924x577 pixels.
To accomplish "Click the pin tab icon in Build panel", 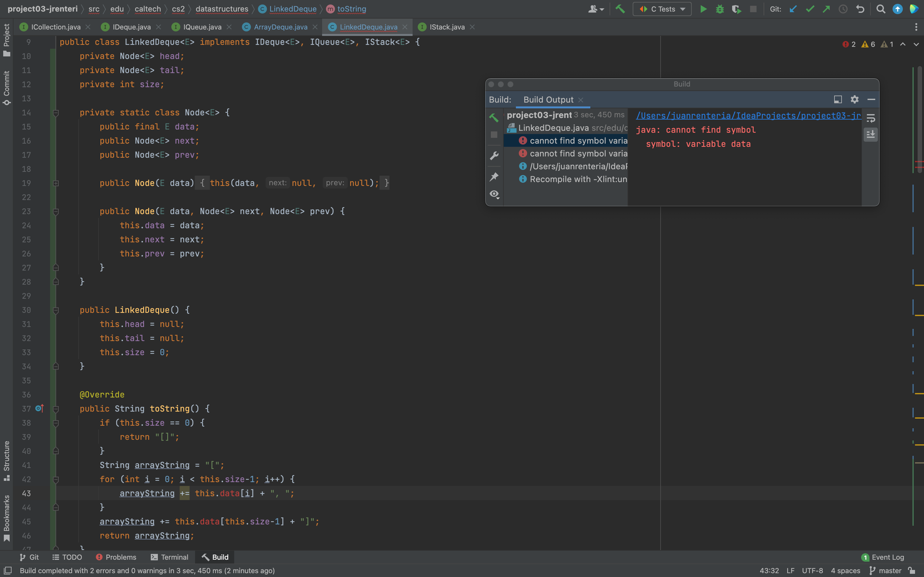I will (494, 177).
